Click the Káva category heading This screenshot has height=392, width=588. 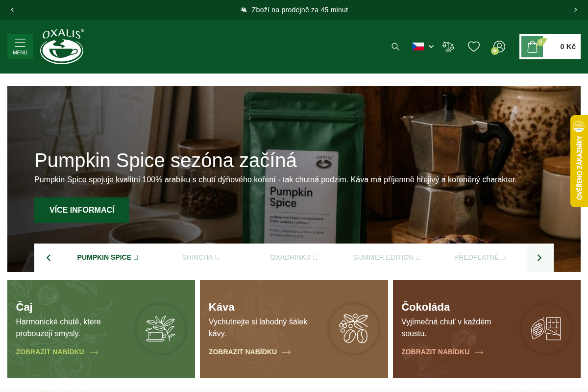(221, 307)
